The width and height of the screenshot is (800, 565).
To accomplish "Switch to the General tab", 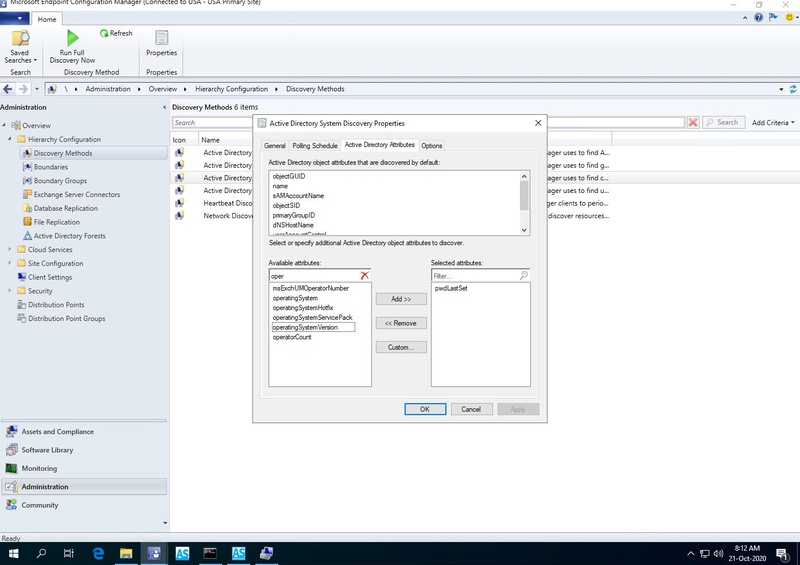I will point(274,145).
